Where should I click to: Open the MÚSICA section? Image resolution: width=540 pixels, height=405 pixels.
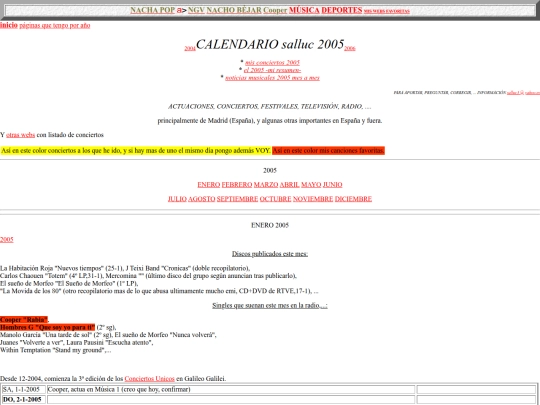[x=304, y=10]
